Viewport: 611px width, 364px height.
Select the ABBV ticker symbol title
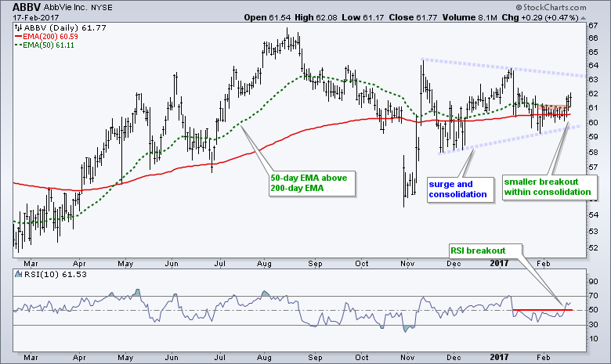coord(27,7)
